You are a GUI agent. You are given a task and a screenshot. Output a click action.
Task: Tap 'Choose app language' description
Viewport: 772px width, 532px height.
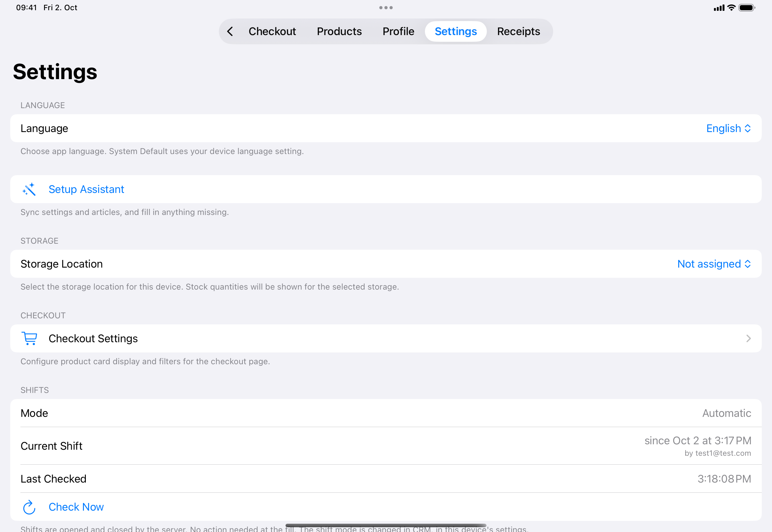click(x=162, y=151)
